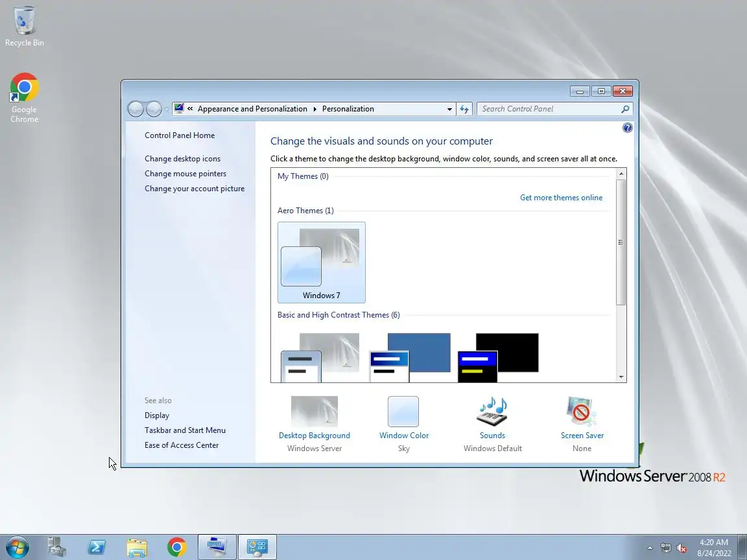Open the Window Color swatch icon

(403, 412)
